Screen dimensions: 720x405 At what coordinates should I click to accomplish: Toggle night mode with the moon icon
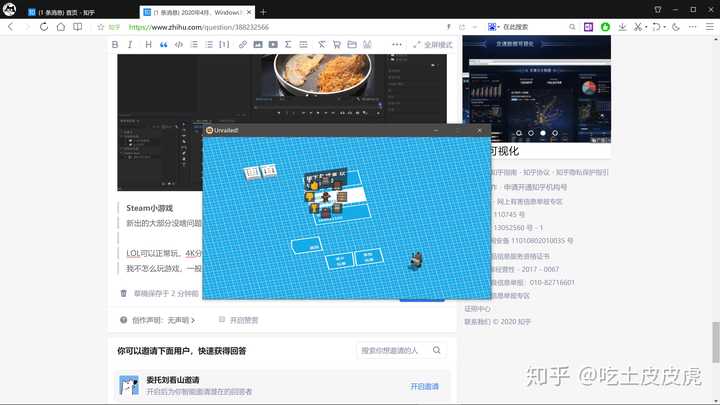click(675, 27)
